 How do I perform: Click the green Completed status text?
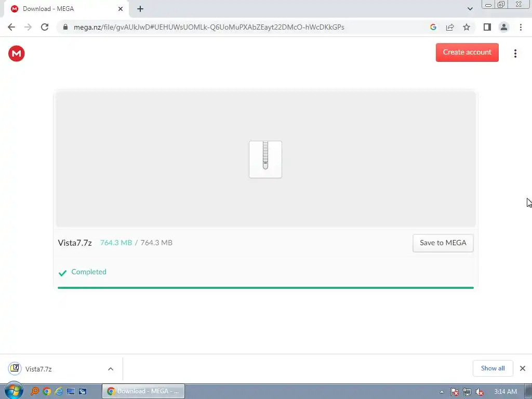[x=89, y=272]
